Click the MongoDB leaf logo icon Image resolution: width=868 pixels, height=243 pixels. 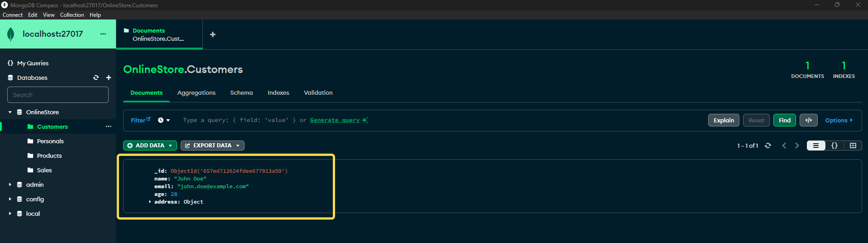[11, 34]
